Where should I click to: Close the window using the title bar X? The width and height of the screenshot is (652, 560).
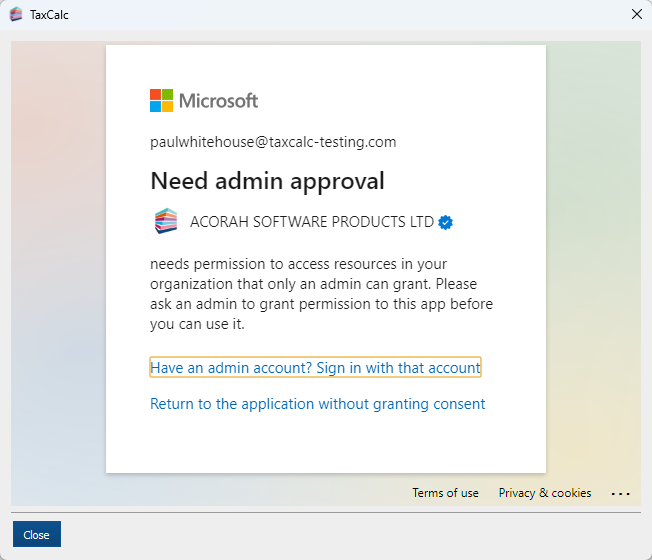[x=637, y=14]
